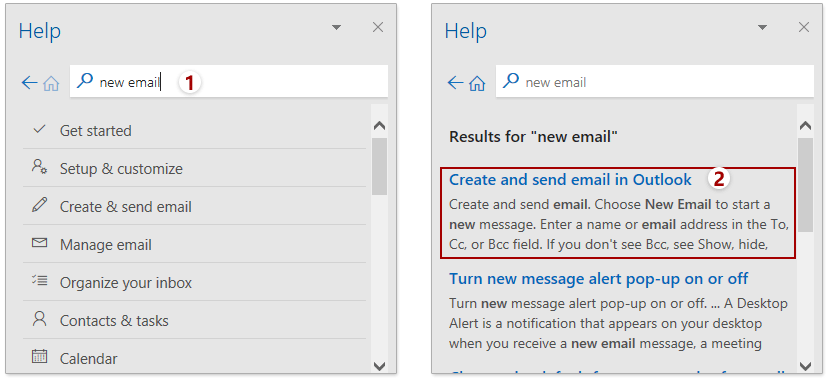Click home icon in right Help pane
The width and height of the screenshot is (828, 378).
tap(477, 83)
